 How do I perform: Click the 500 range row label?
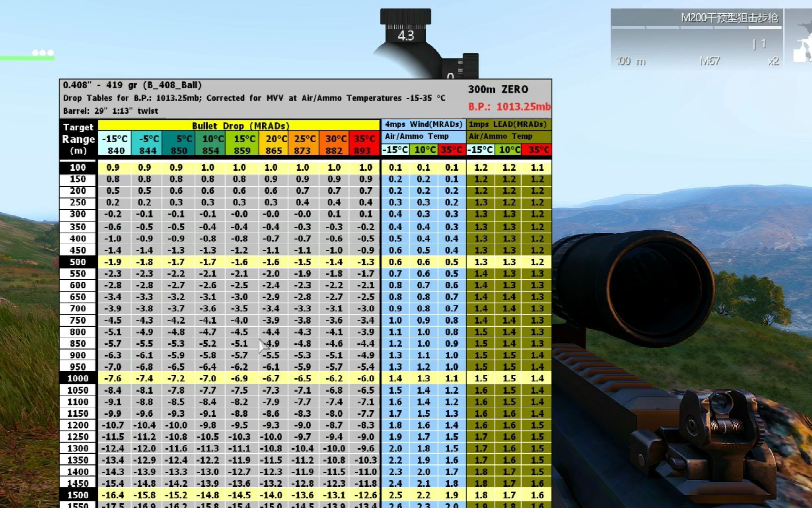click(x=78, y=262)
